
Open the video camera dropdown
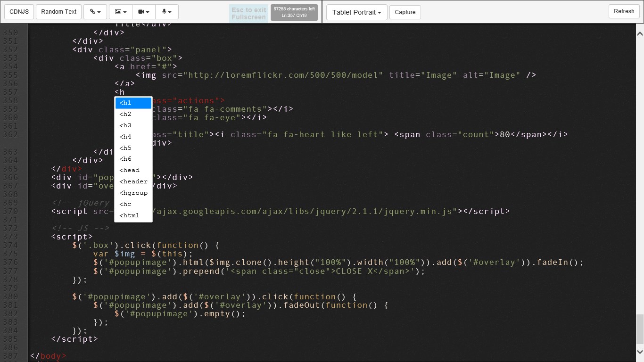[144, 12]
